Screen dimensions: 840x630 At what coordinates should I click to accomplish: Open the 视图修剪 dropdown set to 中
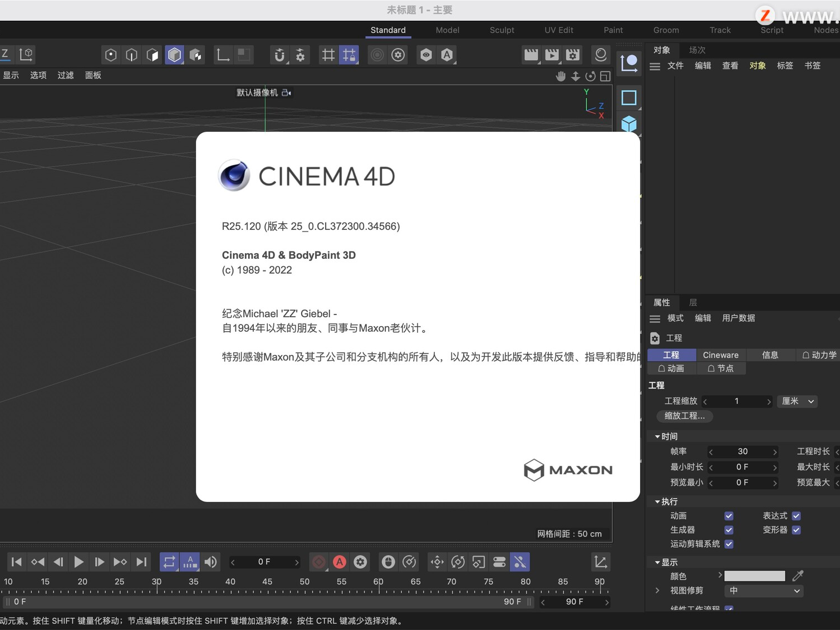(x=763, y=590)
